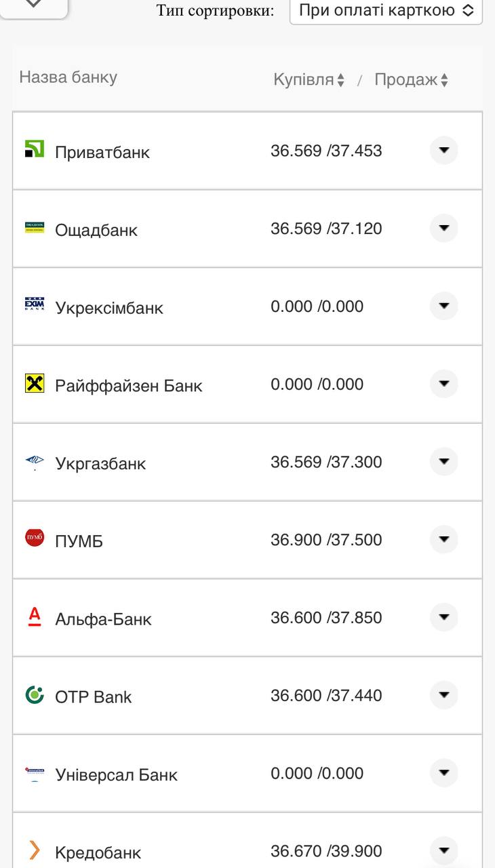
Task: Expand the Приватбанк row details arrow
Action: pos(444,150)
